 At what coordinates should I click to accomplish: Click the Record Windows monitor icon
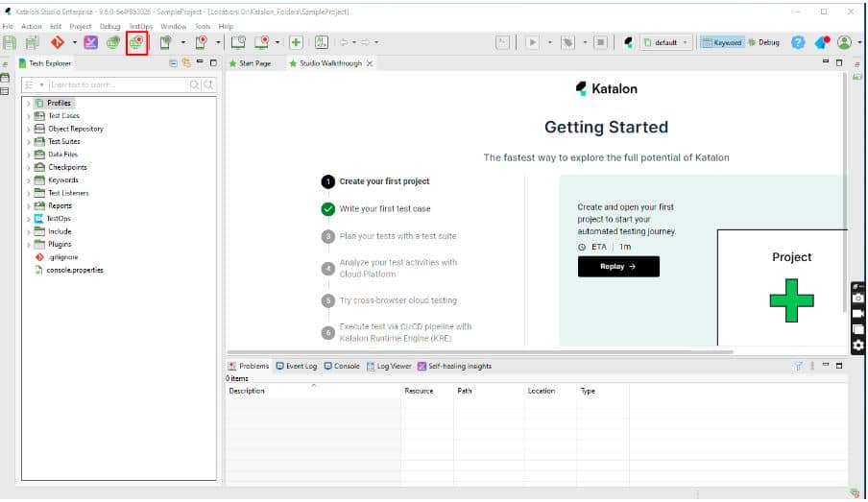click(x=261, y=42)
